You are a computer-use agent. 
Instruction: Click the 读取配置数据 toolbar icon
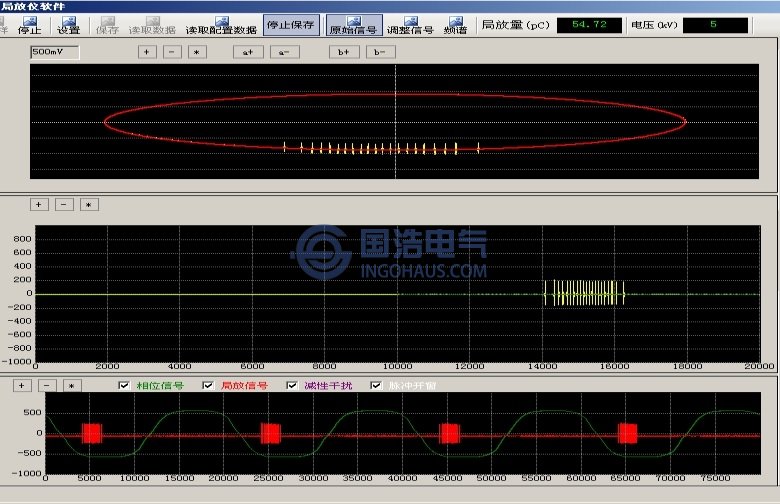point(221,25)
